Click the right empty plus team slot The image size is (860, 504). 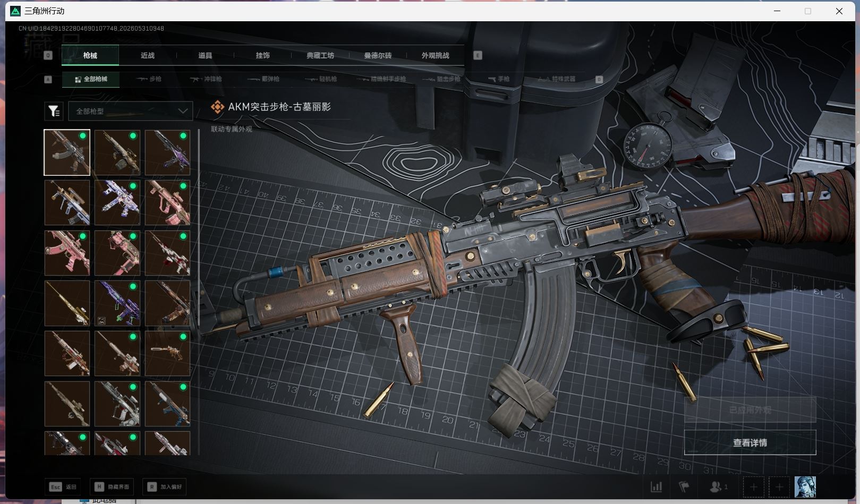(779, 486)
